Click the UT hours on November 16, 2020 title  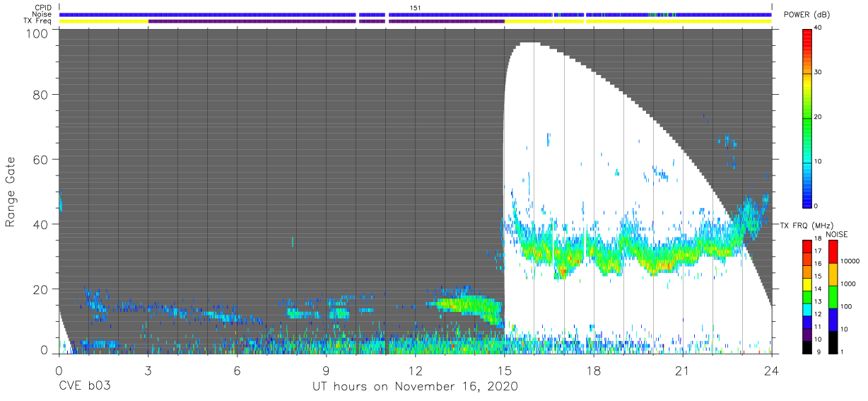point(416,387)
